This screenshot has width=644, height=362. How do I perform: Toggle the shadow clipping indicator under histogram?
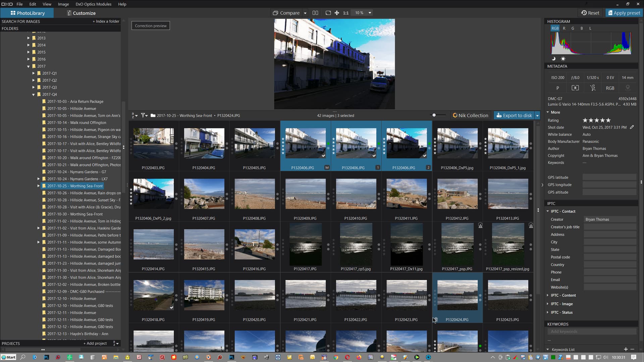pyautogui.click(x=553, y=59)
